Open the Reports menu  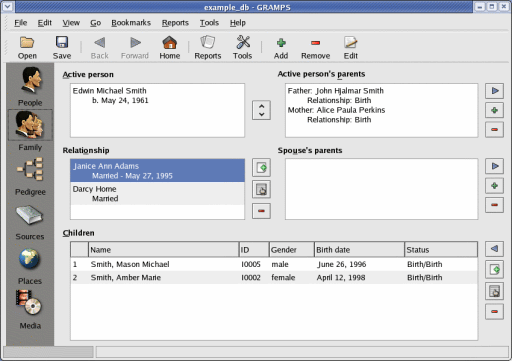point(175,23)
